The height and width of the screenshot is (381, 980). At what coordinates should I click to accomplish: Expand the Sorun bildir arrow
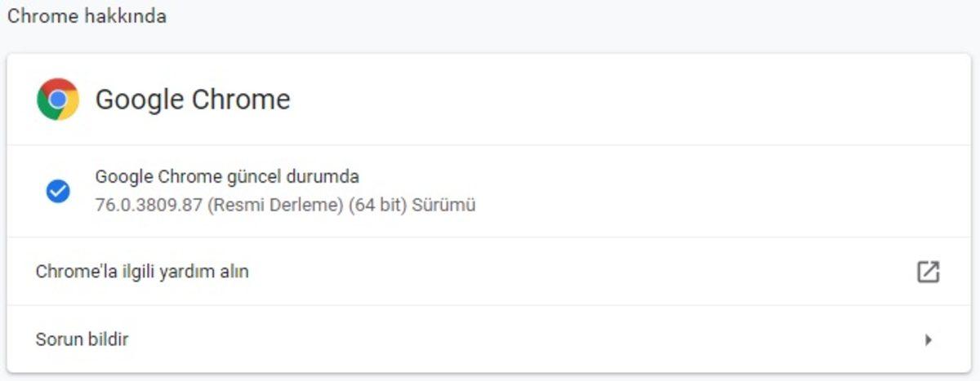(x=928, y=339)
